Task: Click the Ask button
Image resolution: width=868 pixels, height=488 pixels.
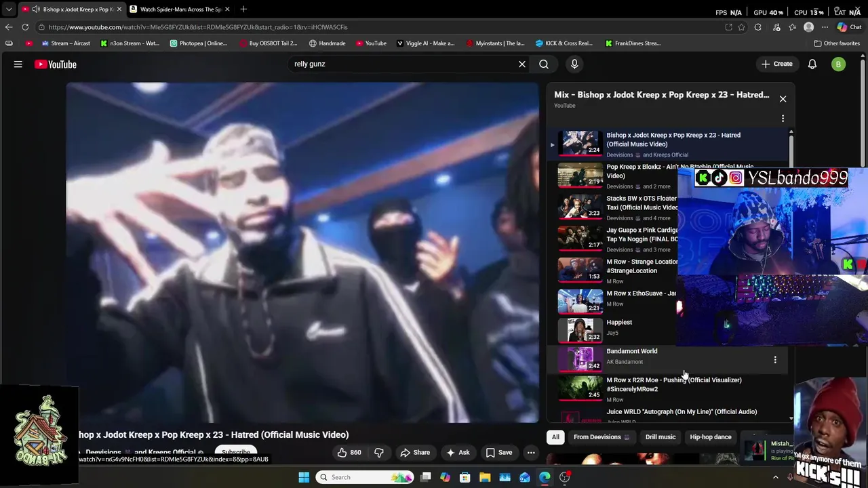Action: 458,452
